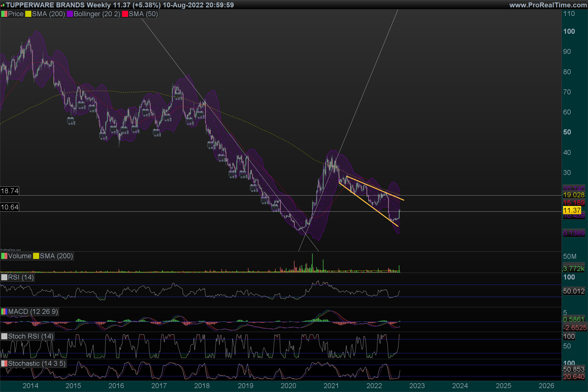Click the MACD multicolor icon in its legend
Viewport: 588px width, 392px height.
[4, 311]
